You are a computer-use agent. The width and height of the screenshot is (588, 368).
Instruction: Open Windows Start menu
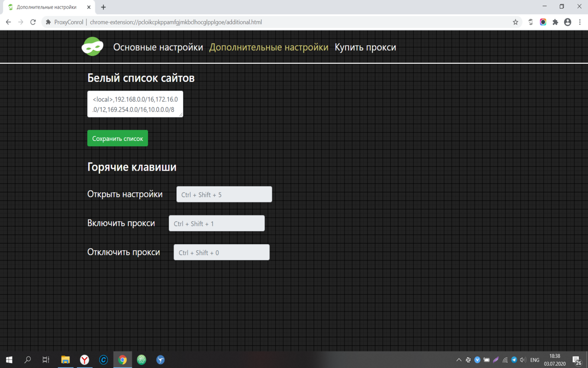[9, 360]
